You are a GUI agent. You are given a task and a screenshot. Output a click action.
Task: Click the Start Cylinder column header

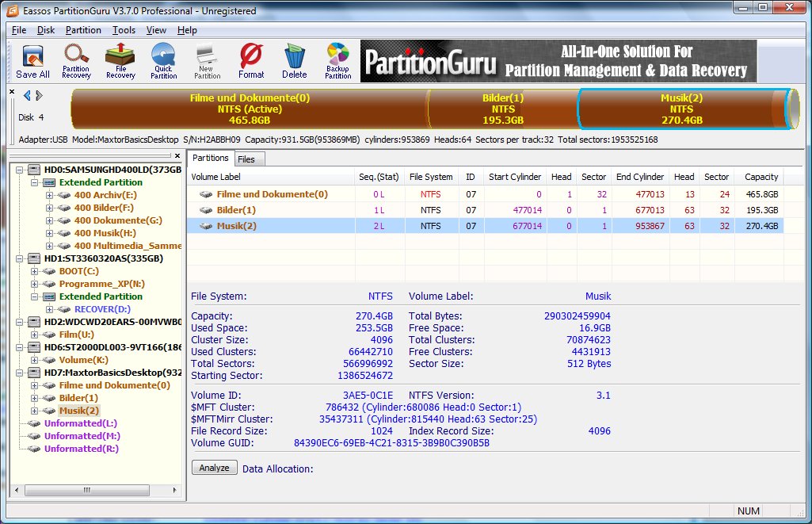click(515, 177)
